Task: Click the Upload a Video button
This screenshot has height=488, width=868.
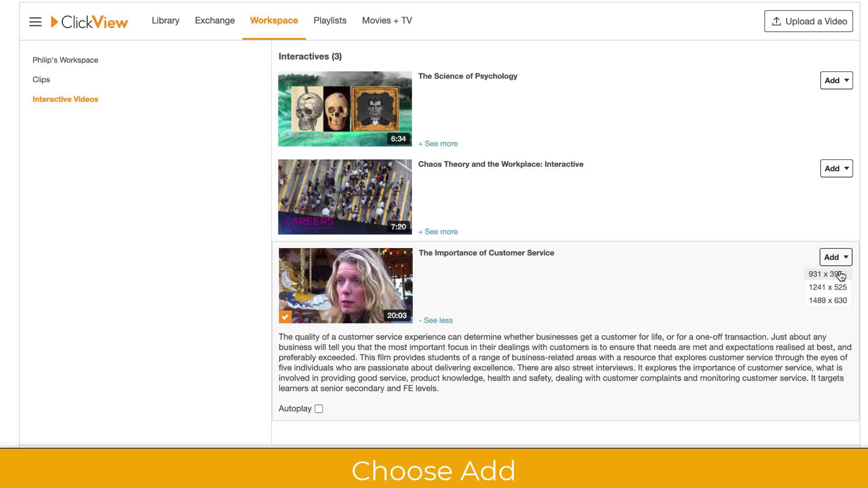Action: [808, 21]
